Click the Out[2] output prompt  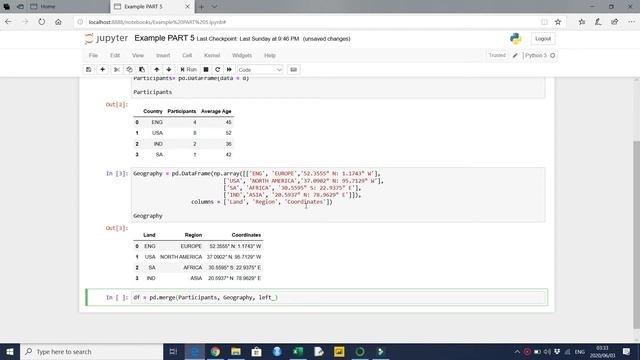click(x=117, y=104)
